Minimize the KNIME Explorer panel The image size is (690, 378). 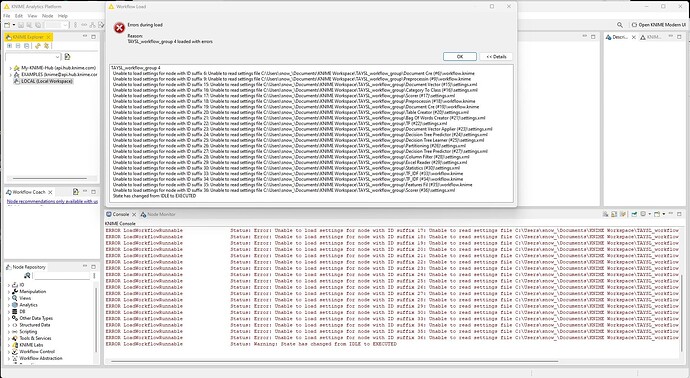click(x=85, y=37)
